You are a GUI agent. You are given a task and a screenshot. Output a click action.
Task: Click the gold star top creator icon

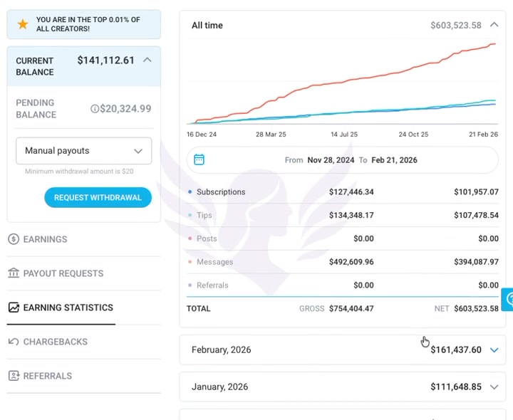23,24
